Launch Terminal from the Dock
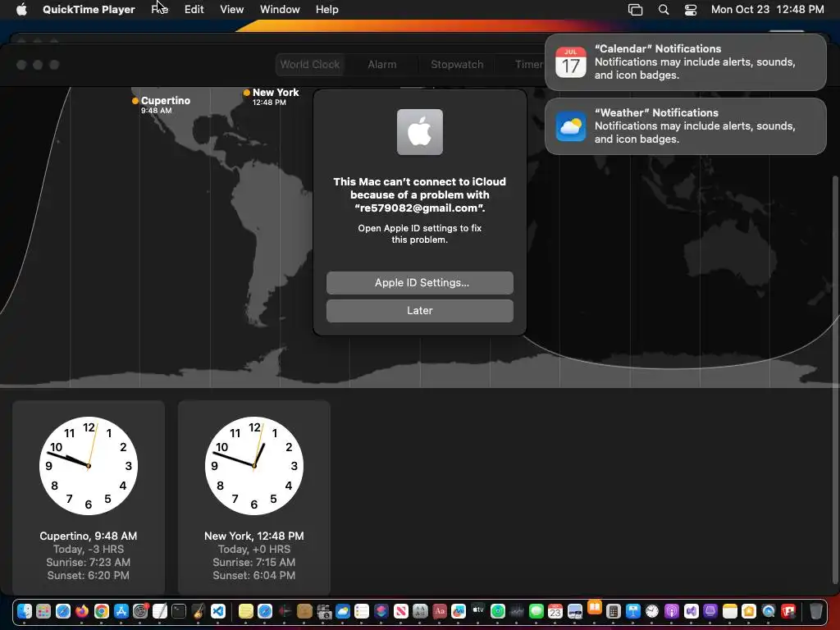Viewport: 840px width, 630px height. 179,610
